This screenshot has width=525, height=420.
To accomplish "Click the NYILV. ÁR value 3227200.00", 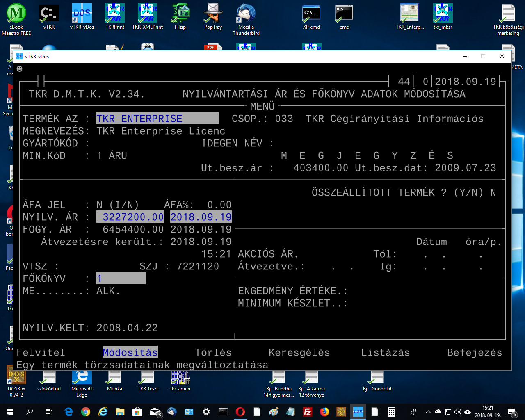I will 130,217.
